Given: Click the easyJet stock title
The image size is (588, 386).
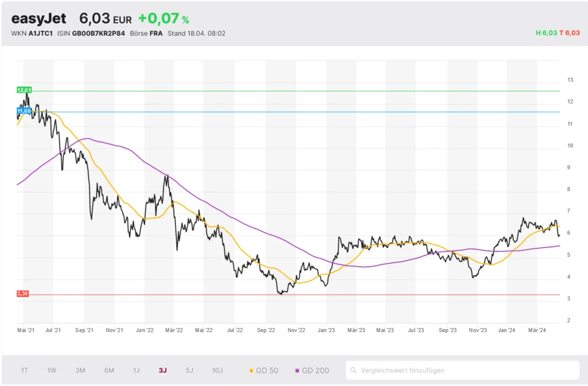Looking at the screenshot, I should 39,19.
